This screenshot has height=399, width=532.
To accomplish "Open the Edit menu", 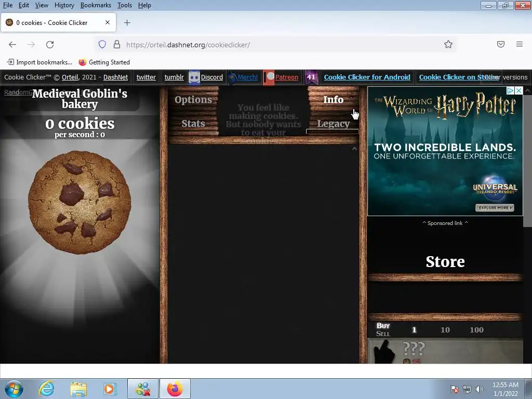I will (24, 5).
